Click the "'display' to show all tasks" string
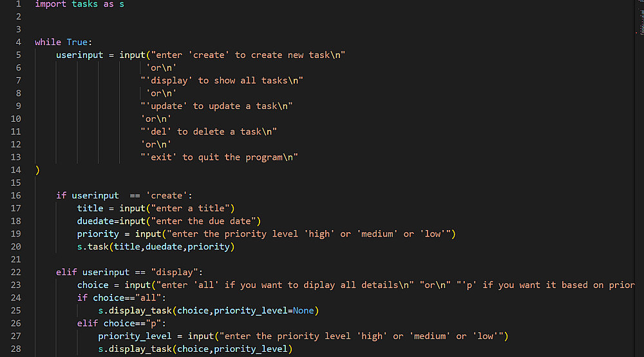The height and width of the screenshot is (357, 644). pos(222,81)
